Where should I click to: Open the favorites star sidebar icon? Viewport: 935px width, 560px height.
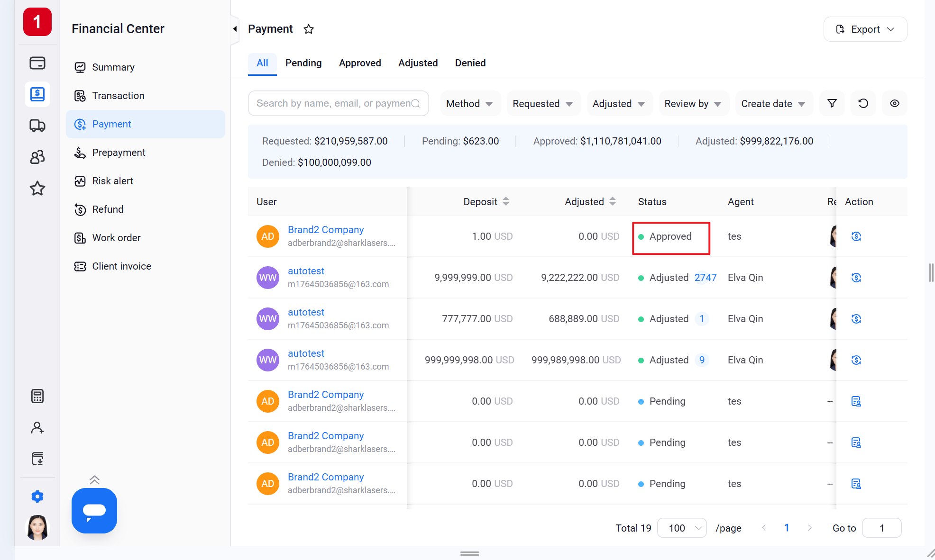(37, 189)
